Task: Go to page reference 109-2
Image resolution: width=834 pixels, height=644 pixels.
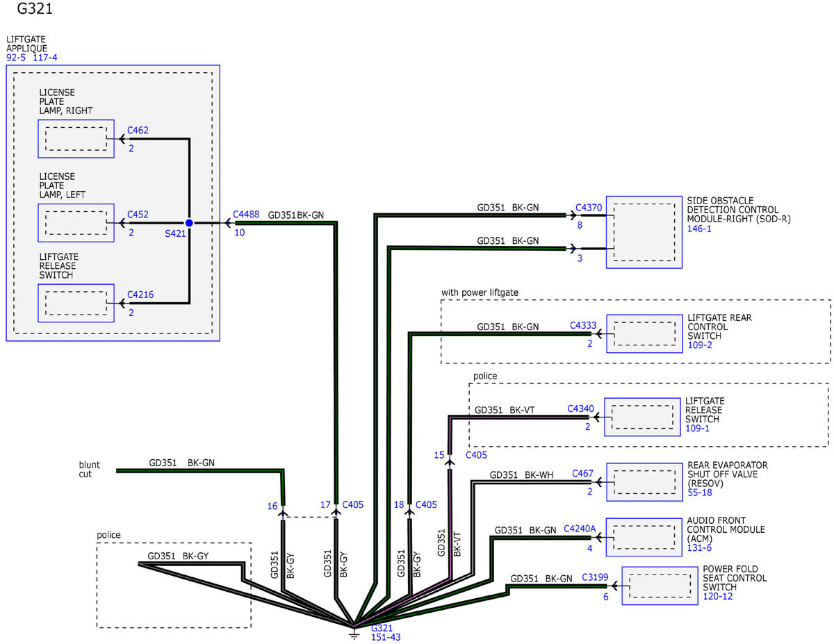Action: tap(699, 345)
